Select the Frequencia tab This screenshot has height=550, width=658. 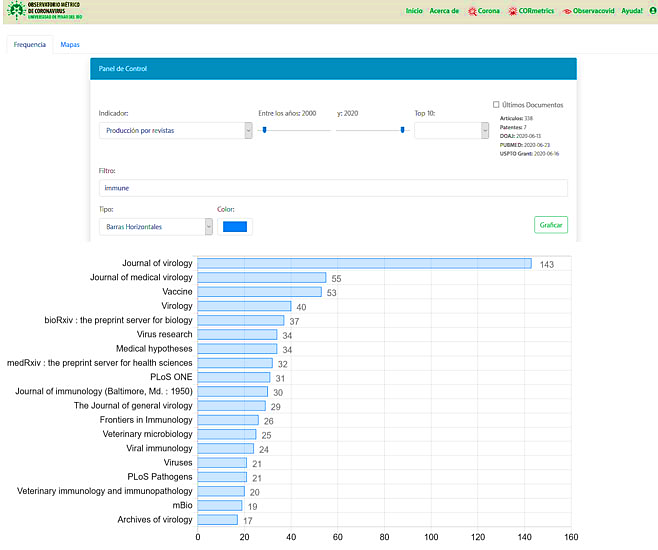[x=30, y=45]
